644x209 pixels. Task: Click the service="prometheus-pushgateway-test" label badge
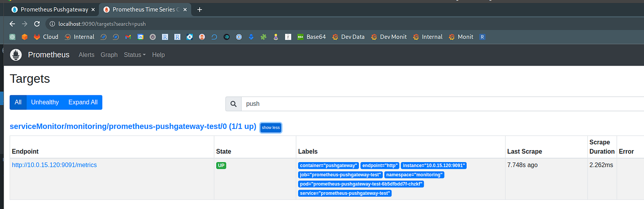[x=345, y=194]
